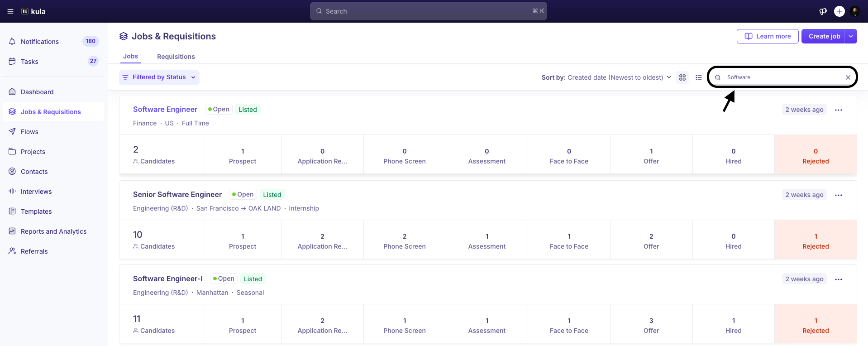Click 2 weeks ago on Software Engineer card
This screenshot has width=868, height=346.
point(804,110)
